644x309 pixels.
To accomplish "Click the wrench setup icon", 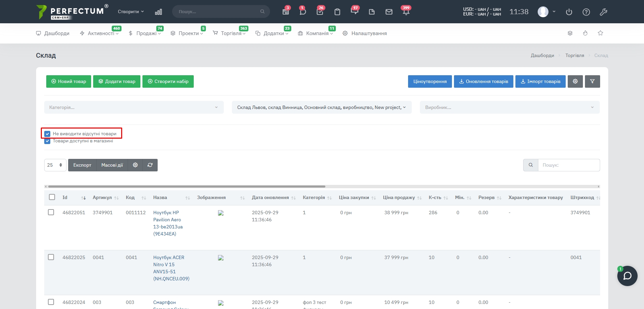I will 603,12.
